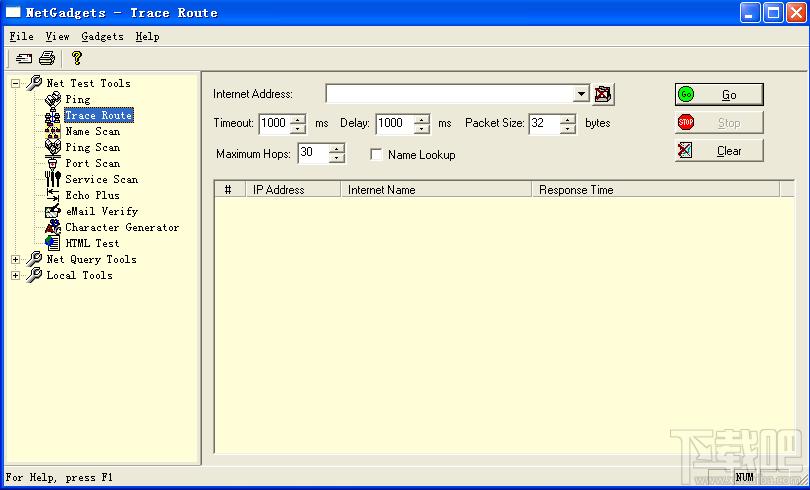Decrease the Packet Size with down arrow
The image size is (810, 490).
(568, 128)
